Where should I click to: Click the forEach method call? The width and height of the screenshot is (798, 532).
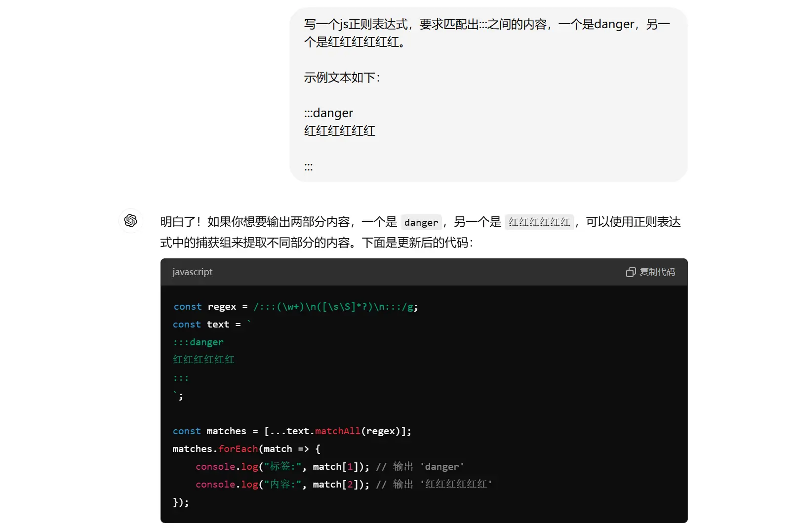point(238,449)
